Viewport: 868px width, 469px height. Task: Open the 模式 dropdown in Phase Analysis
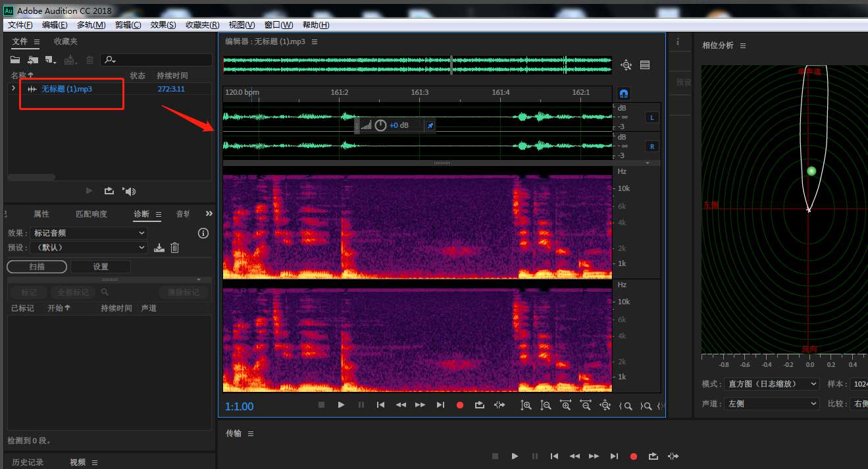pyautogui.click(x=771, y=384)
